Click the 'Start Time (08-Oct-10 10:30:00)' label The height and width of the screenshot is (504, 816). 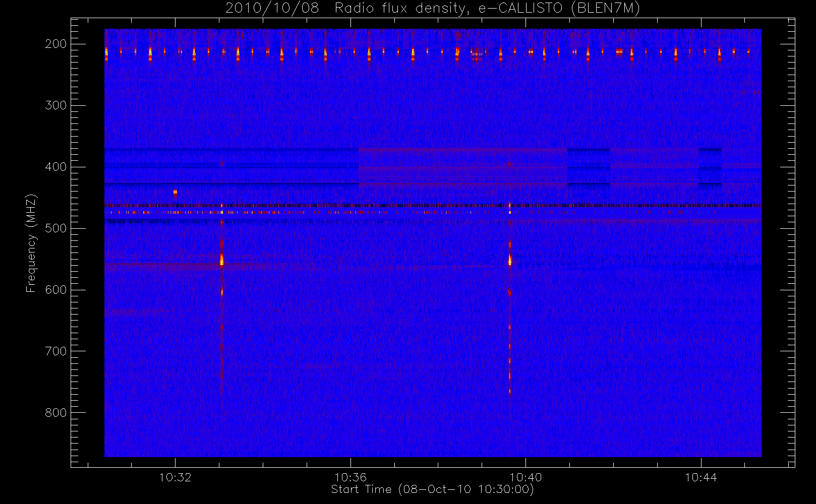[432, 489]
